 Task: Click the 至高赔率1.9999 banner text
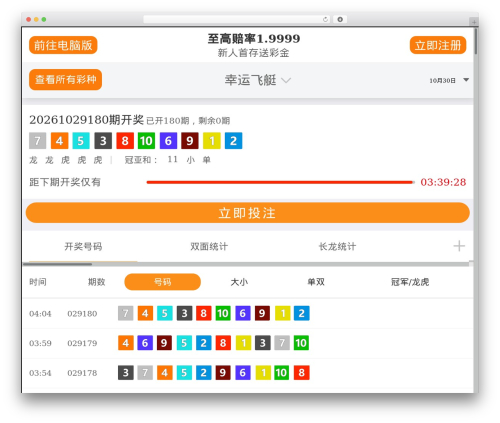[254, 39]
